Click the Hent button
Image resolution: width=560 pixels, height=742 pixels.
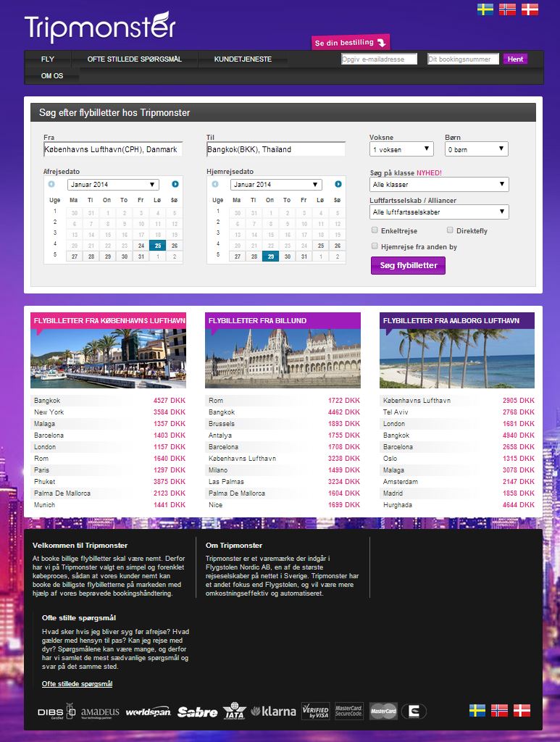point(515,59)
